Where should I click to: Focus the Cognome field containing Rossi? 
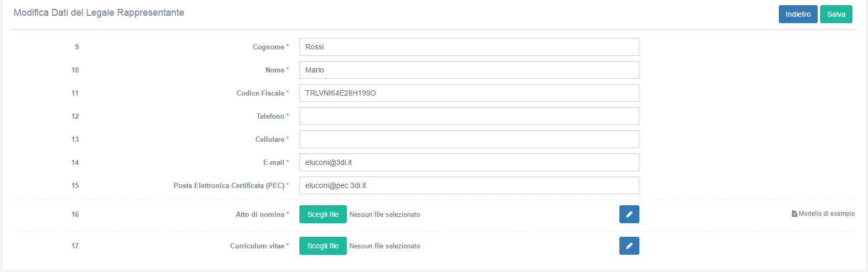pos(469,47)
